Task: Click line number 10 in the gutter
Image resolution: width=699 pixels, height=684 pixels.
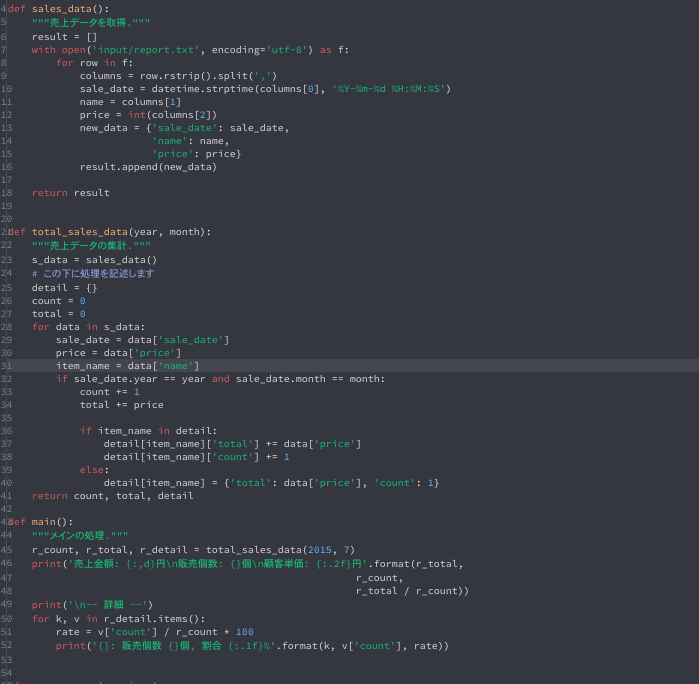Action: coord(6,89)
